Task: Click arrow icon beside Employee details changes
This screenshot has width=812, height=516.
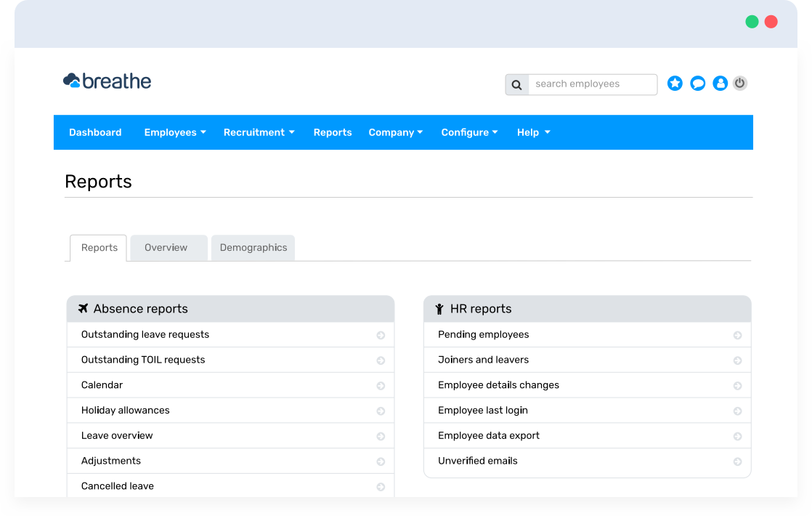Action: click(x=737, y=386)
